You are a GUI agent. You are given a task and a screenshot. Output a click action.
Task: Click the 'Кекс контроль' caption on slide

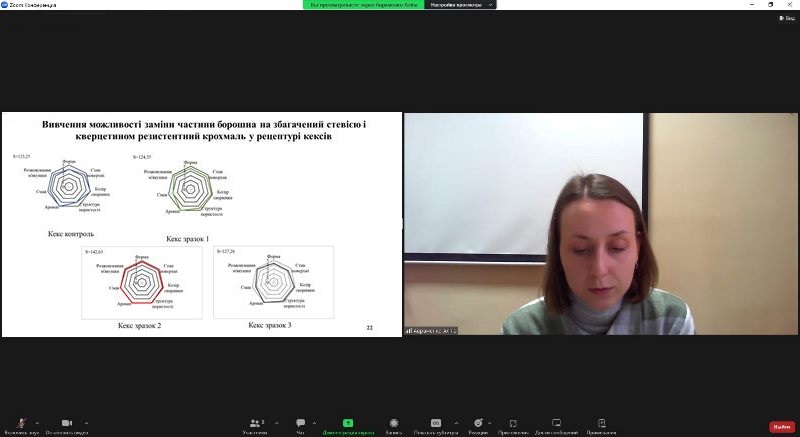(71, 234)
